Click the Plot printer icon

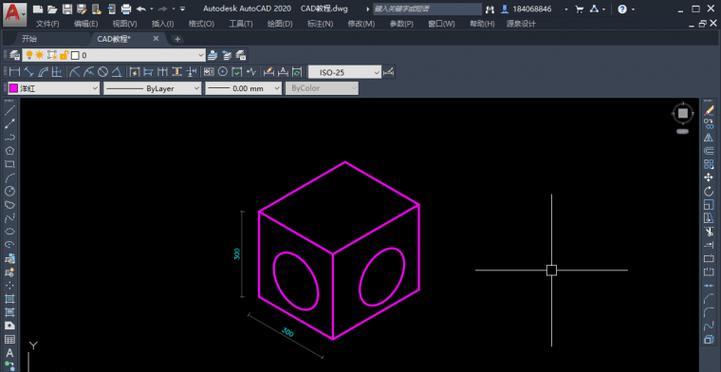126,9
